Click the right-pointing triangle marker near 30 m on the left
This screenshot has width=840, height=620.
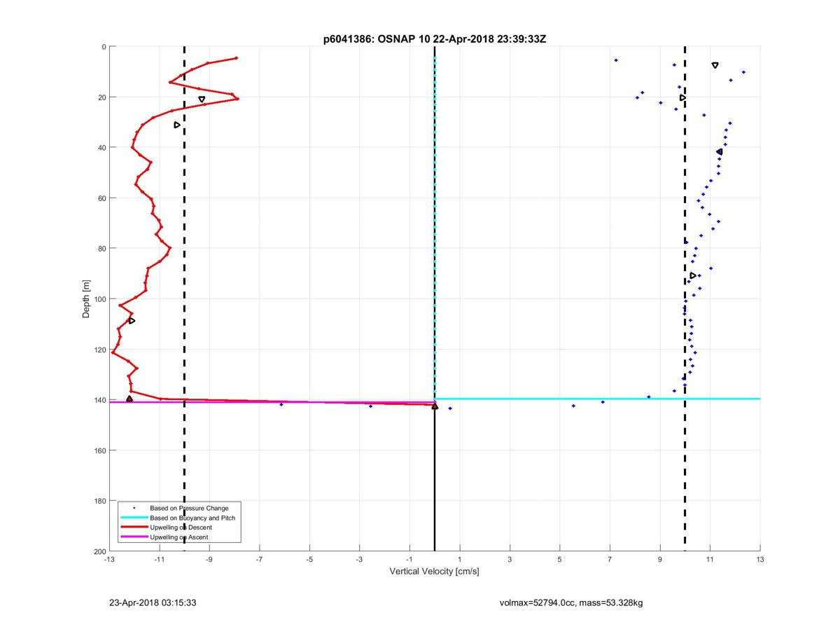click(176, 125)
